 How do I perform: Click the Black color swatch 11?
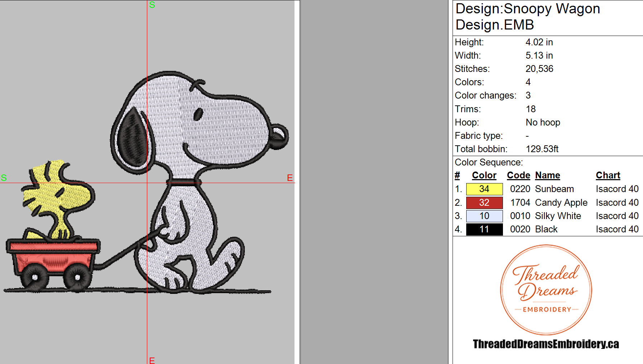coord(484,229)
